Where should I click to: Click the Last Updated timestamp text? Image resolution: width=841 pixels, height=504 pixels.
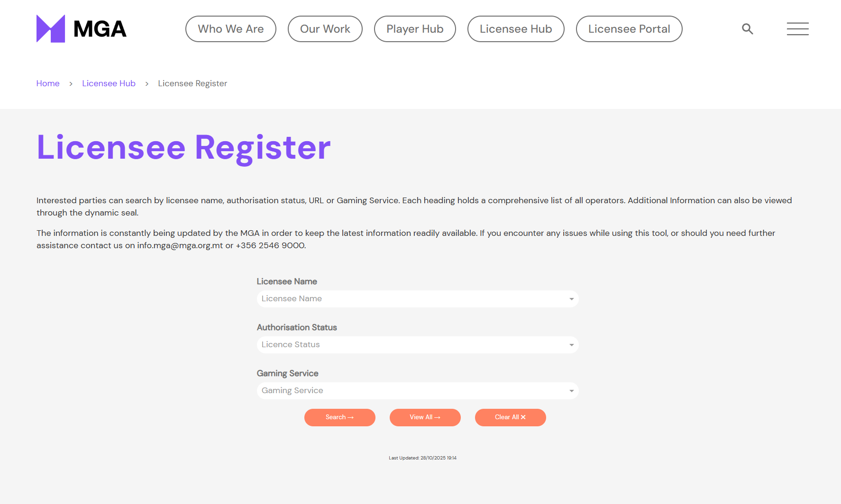422,458
